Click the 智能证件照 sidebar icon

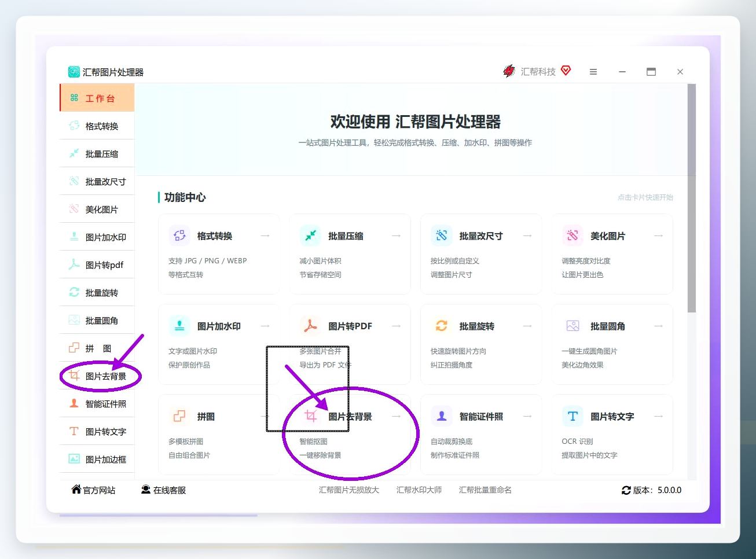click(74, 403)
